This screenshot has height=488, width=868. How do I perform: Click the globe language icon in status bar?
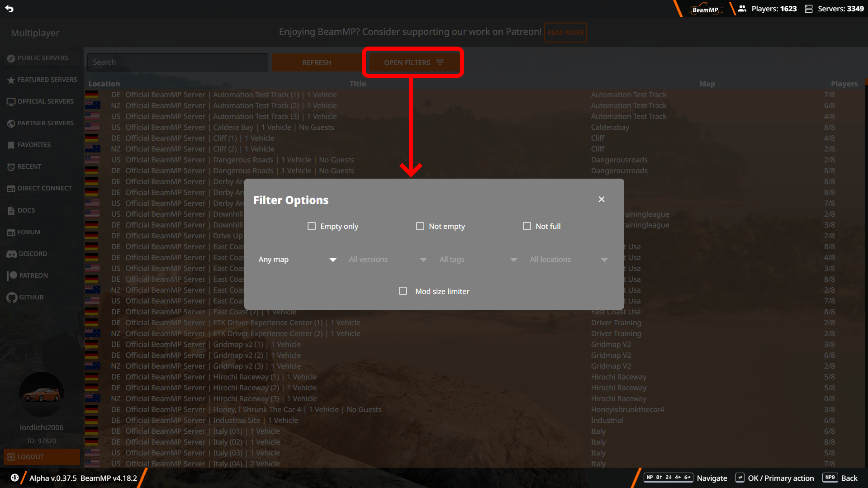[15, 478]
